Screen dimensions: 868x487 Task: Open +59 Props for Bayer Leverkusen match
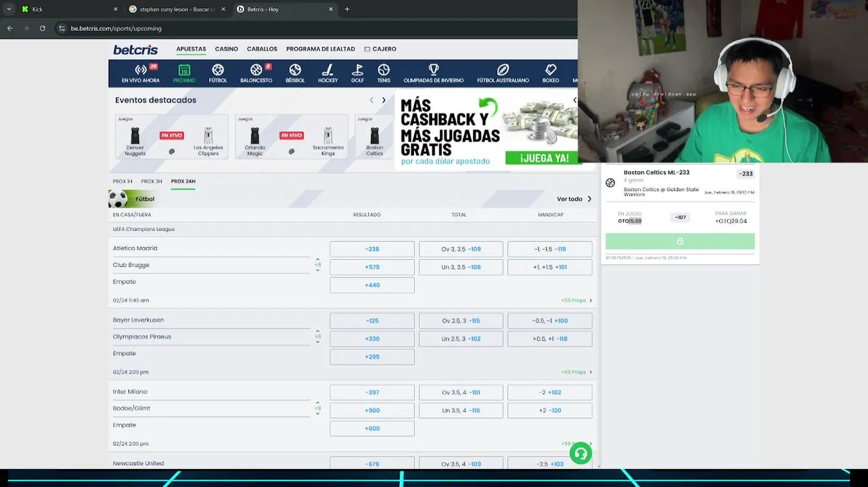pos(576,372)
